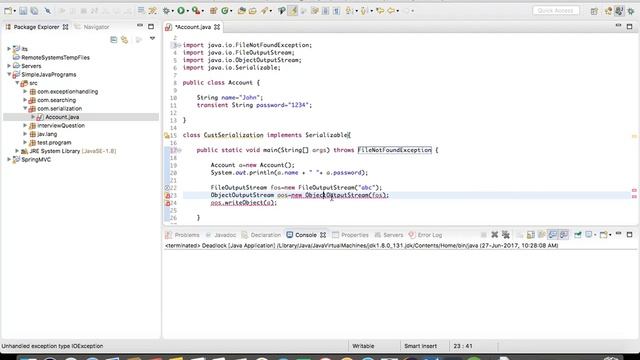
Task: Click the Remove Launch console icon
Action: point(495,235)
